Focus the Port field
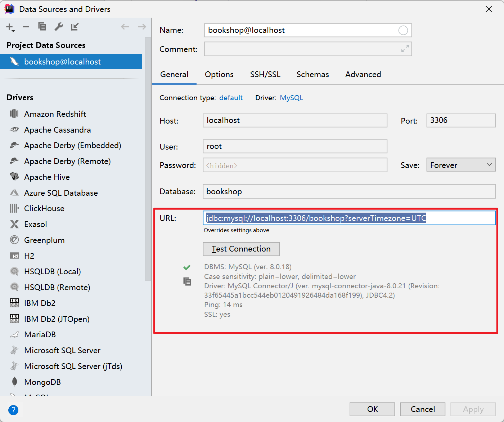 pos(461,120)
